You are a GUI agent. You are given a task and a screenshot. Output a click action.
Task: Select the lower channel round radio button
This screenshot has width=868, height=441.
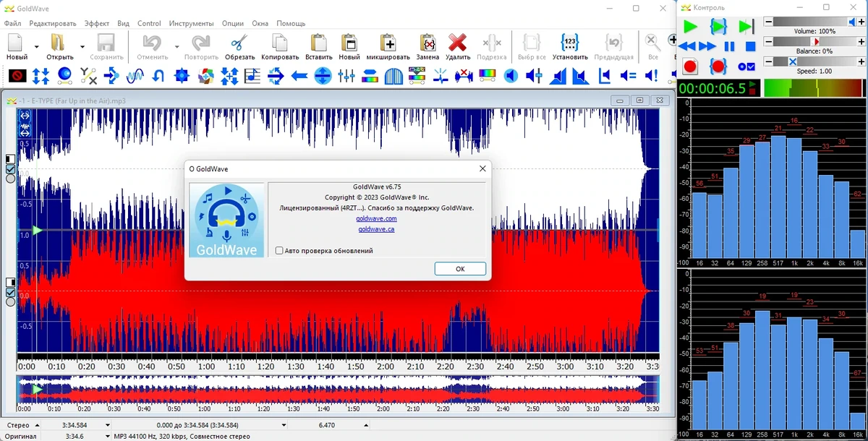coord(10,301)
